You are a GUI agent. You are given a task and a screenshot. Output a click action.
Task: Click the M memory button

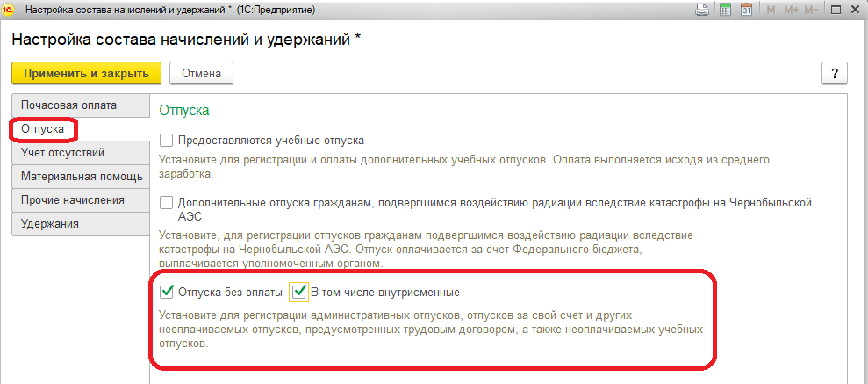(772, 10)
